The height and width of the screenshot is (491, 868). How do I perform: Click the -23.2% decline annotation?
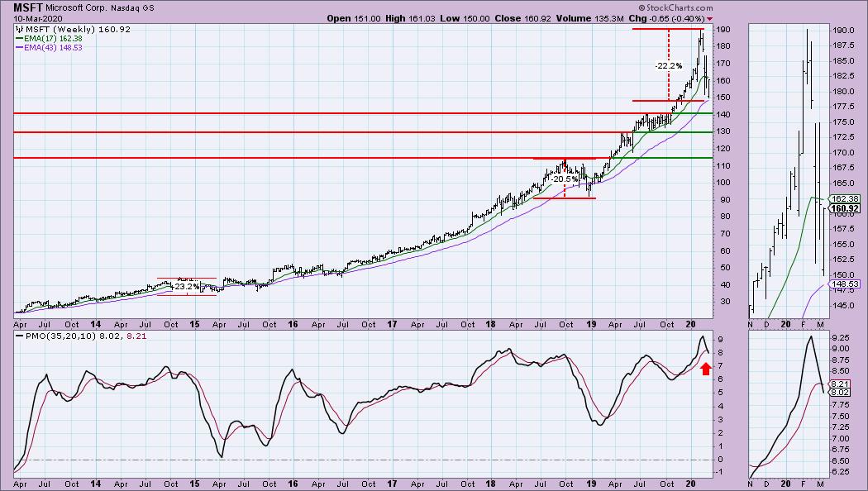click(x=187, y=287)
